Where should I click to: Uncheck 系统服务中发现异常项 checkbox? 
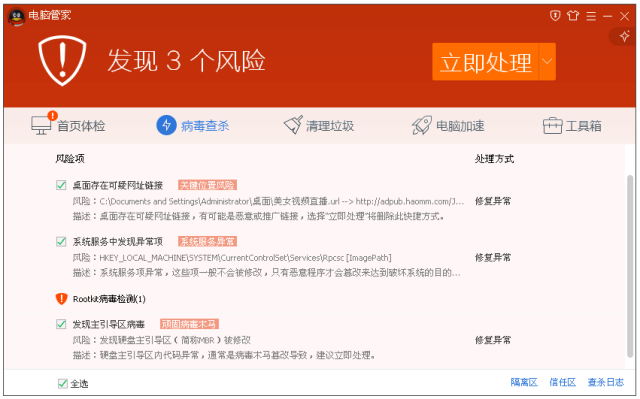61,242
